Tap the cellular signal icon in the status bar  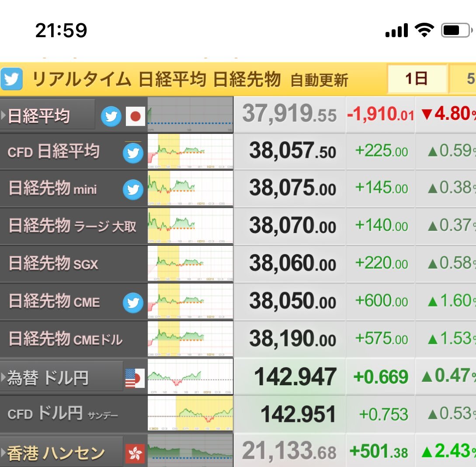click(396, 29)
